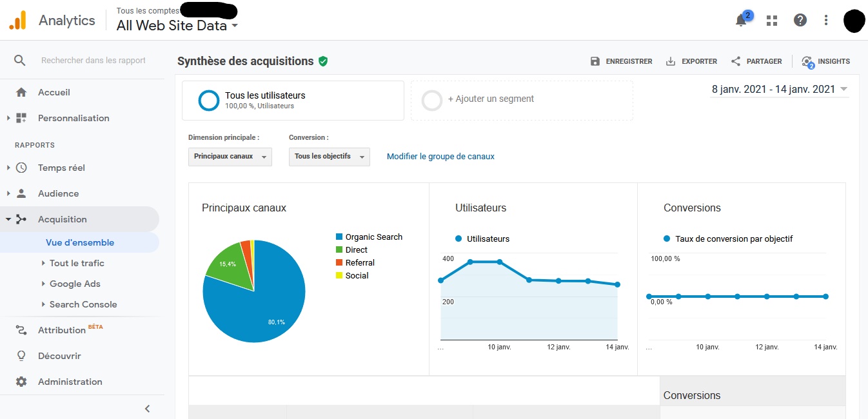
Task: Open Administration in the sidebar
Action: (70, 382)
